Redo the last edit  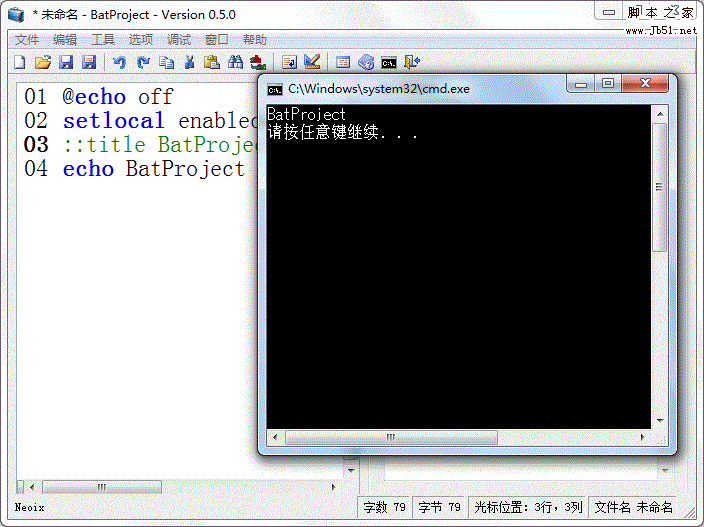(143, 62)
